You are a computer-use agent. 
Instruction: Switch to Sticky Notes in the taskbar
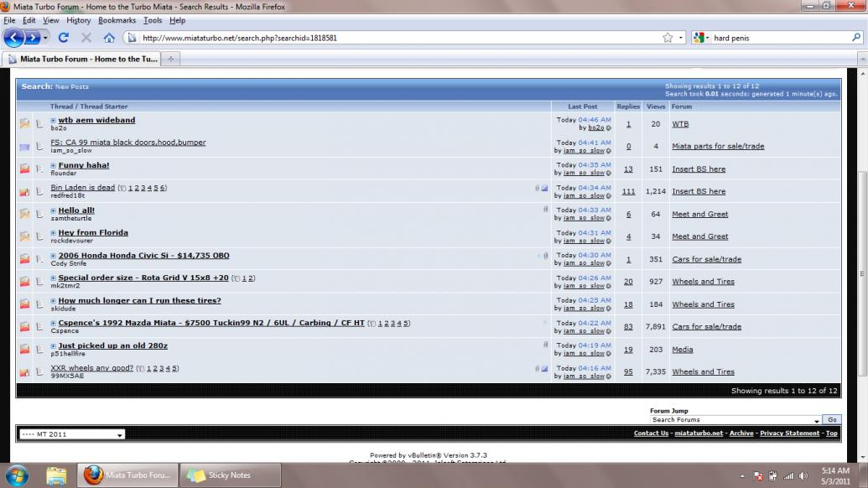231,475
